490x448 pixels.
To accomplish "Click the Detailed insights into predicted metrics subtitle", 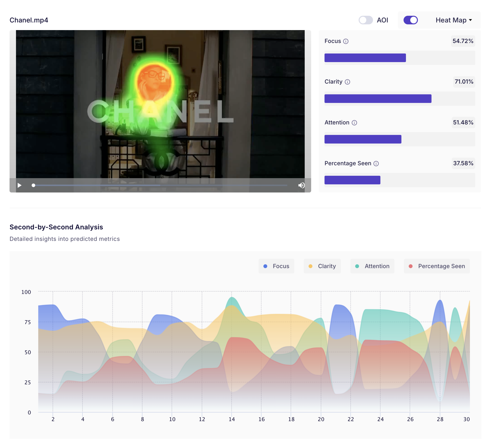I will [x=65, y=239].
